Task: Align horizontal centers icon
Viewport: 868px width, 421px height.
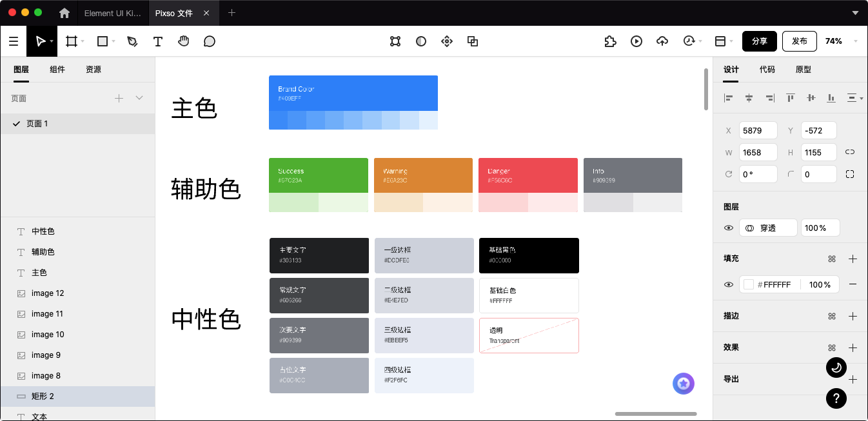Action: (x=749, y=98)
